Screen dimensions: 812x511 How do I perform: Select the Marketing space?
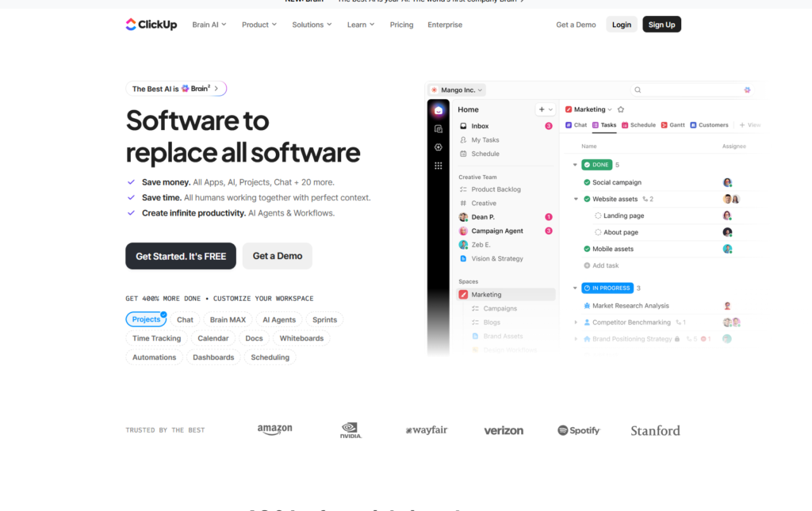(505, 294)
